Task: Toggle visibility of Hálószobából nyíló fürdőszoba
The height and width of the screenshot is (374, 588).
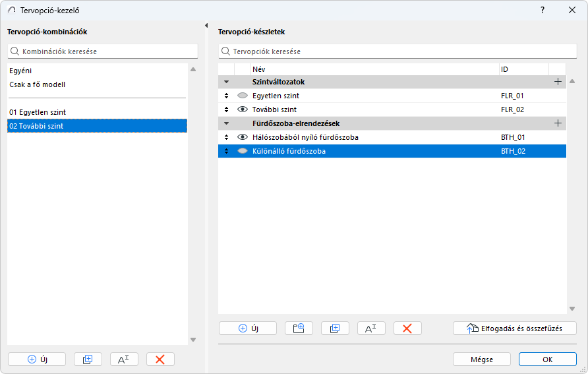Action: click(x=243, y=137)
